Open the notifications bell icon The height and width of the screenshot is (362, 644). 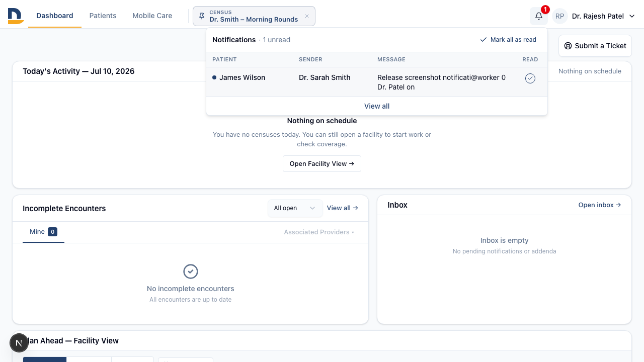click(538, 16)
